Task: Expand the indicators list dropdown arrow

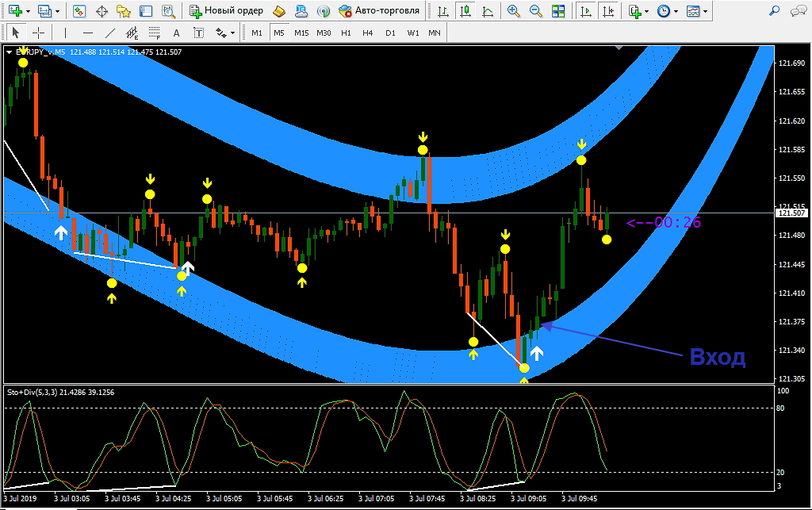Action: coord(647,11)
